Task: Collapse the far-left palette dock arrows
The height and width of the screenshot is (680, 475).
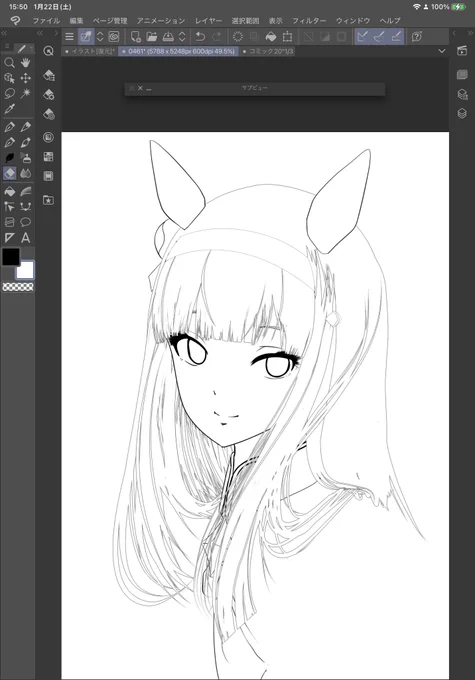Action: coord(4,33)
